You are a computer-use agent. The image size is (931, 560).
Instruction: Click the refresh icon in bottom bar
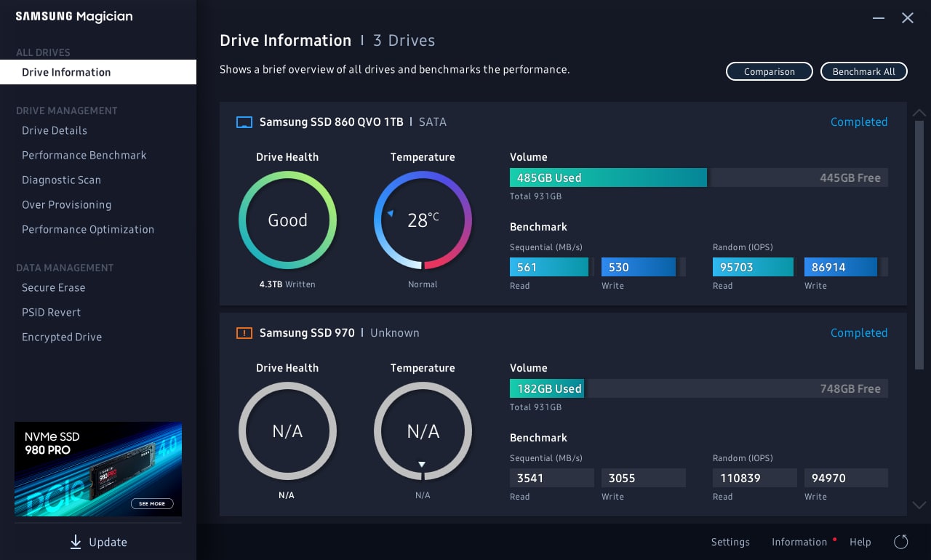coord(900,542)
